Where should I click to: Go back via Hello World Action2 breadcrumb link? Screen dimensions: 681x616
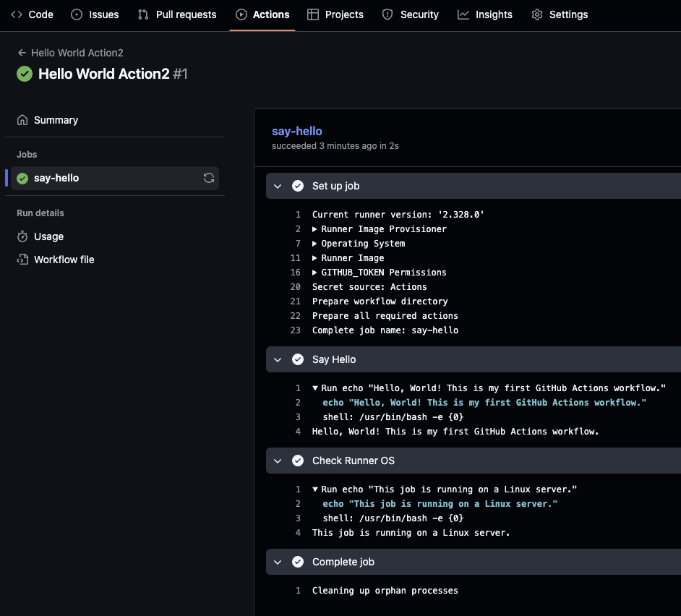[77, 53]
